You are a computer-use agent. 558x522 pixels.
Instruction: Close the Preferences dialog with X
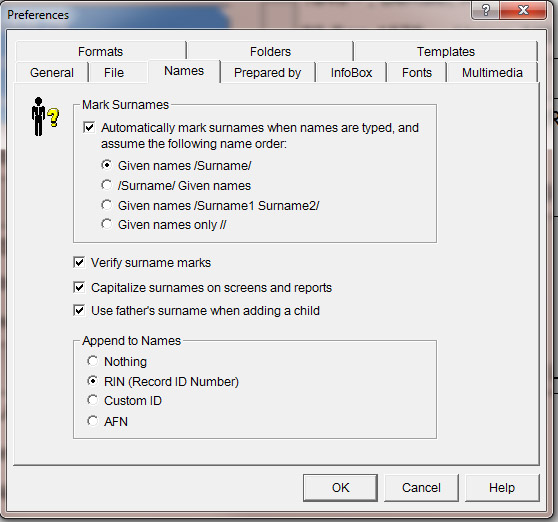(x=523, y=10)
